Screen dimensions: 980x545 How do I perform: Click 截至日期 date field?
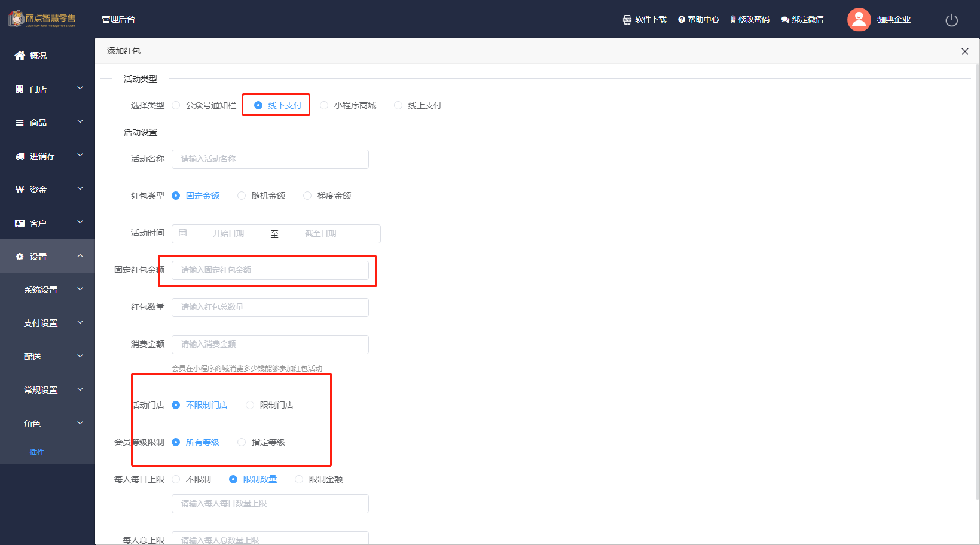(320, 234)
